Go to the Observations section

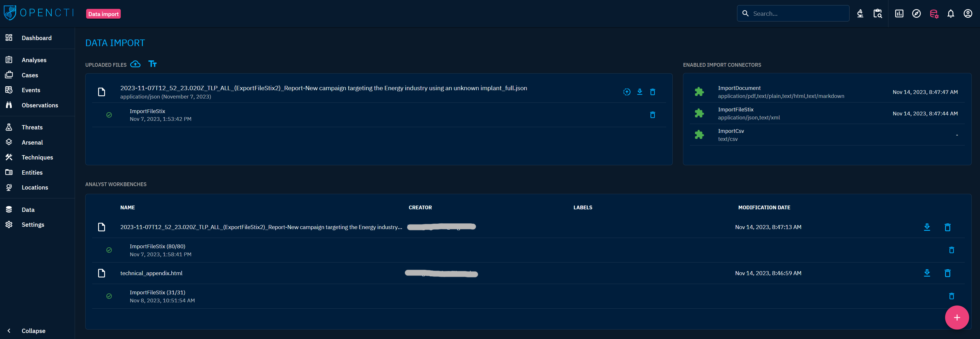tap(39, 105)
